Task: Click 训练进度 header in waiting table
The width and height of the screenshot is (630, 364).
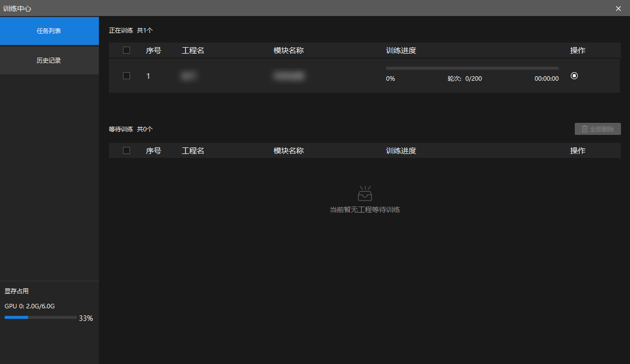Action: coord(401,150)
